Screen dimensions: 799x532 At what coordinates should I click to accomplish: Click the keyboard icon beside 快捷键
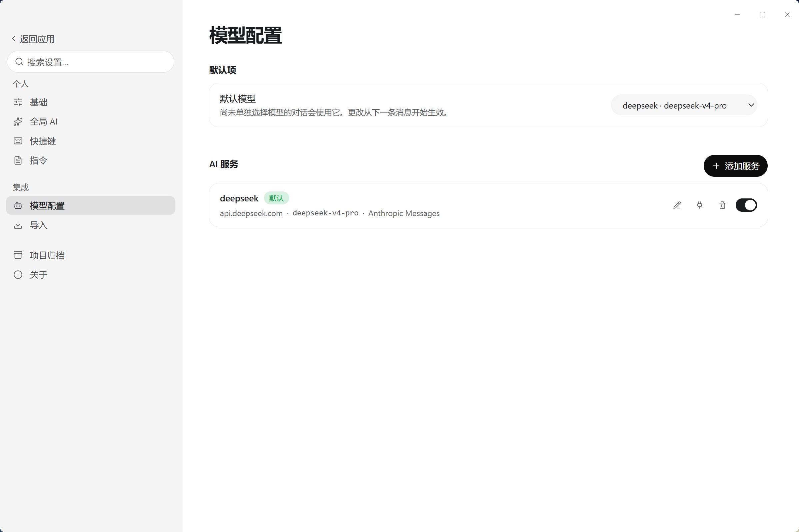click(x=18, y=141)
